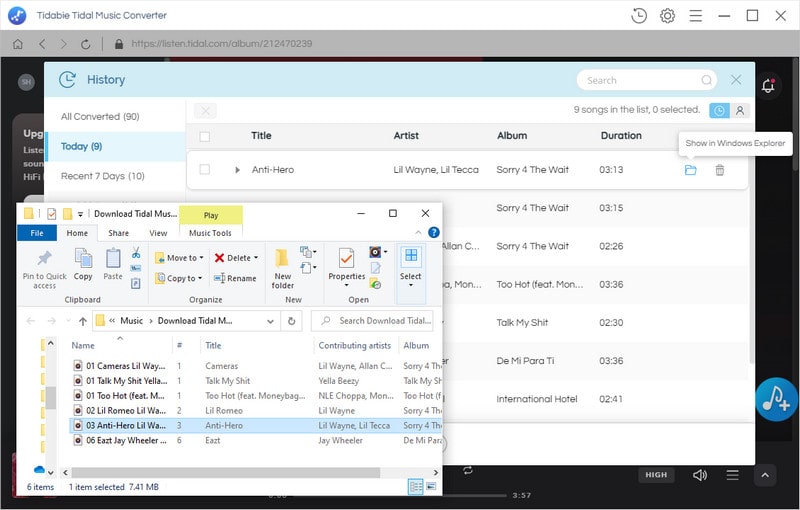Click New folder in Explorer ribbon
800x510 pixels.
coord(282,266)
